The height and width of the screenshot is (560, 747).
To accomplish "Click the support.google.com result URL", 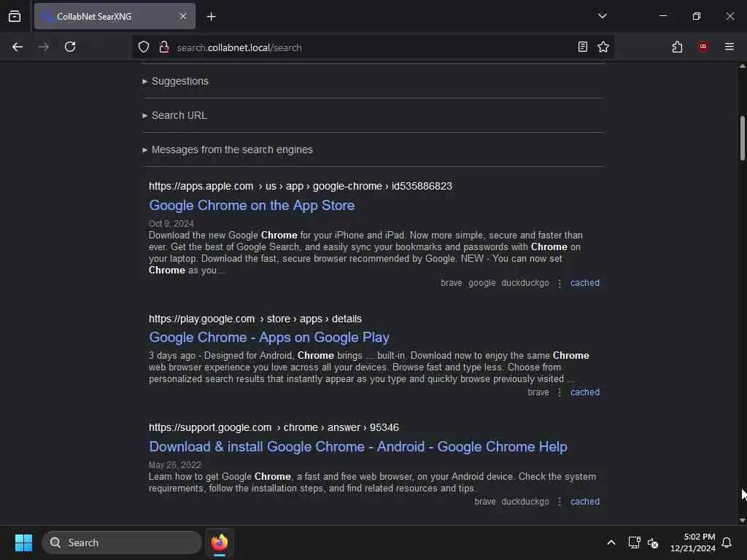I will click(274, 427).
